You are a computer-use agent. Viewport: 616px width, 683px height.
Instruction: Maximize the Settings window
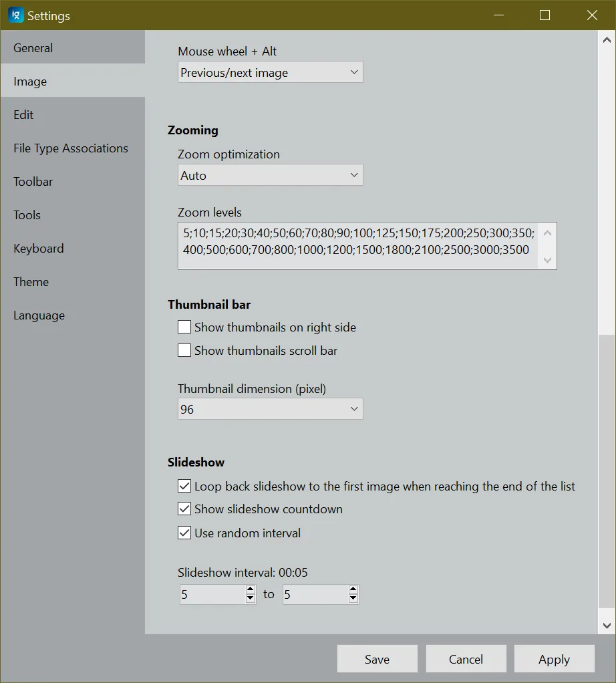545,15
